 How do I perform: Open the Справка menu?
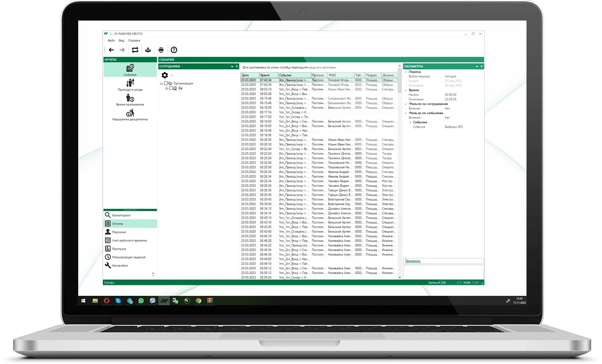coord(134,40)
